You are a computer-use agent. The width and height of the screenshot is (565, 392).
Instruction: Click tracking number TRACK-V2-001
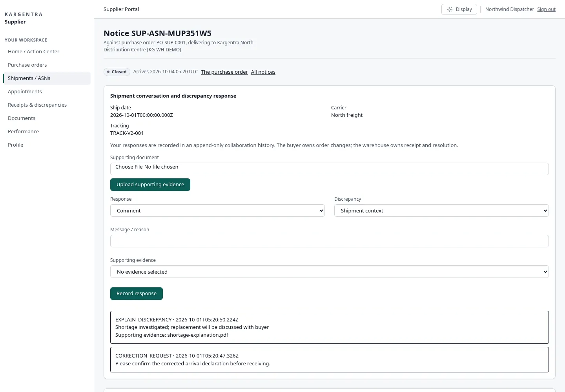click(x=127, y=133)
